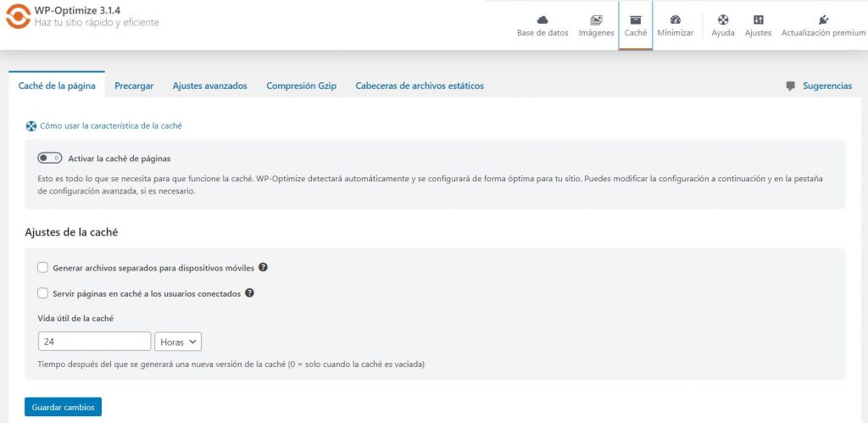Click help icon beside usuarios conectados option

tap(250, 293)
